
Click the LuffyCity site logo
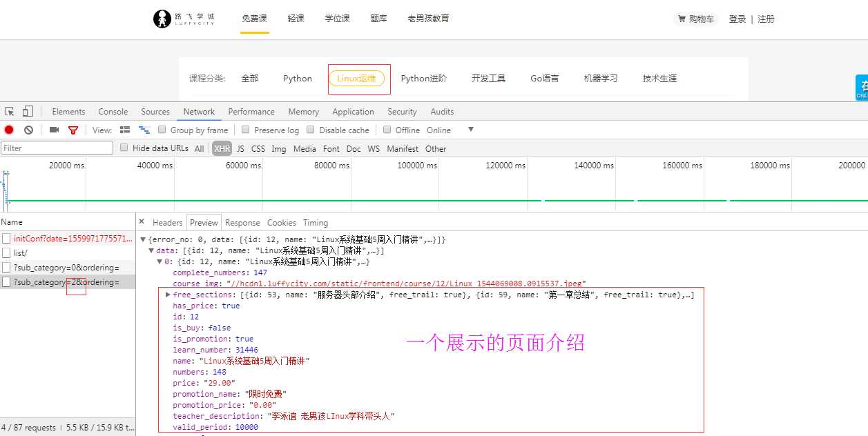(184, 19)
